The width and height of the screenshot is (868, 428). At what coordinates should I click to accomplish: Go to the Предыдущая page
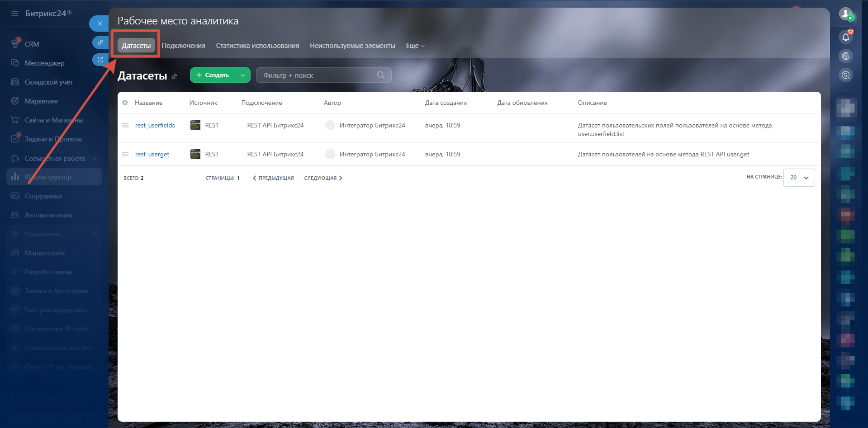273,178
